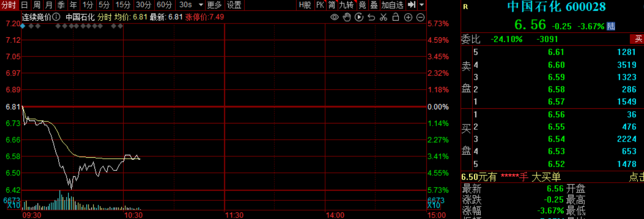Screen dimensions: 644x219
Task: Click ask level 5 price 6.61
Action: 556,52
